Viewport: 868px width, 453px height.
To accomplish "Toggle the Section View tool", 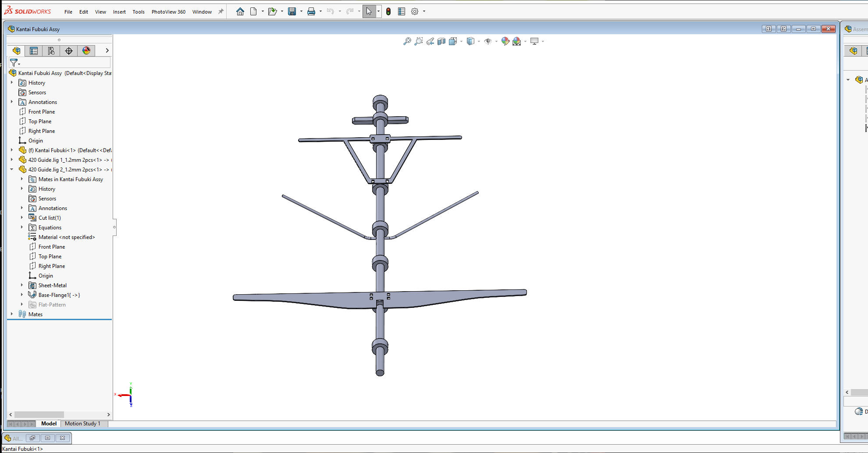I will [441, 41].
